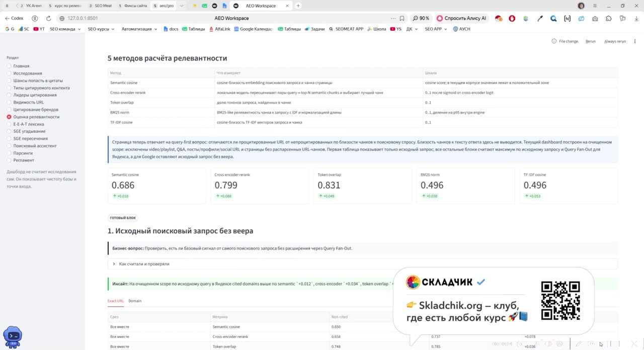Go back using the Codex back arrow
Image resolution: width=644 pixels, height=350 pixels.
(x=14, y=18)
